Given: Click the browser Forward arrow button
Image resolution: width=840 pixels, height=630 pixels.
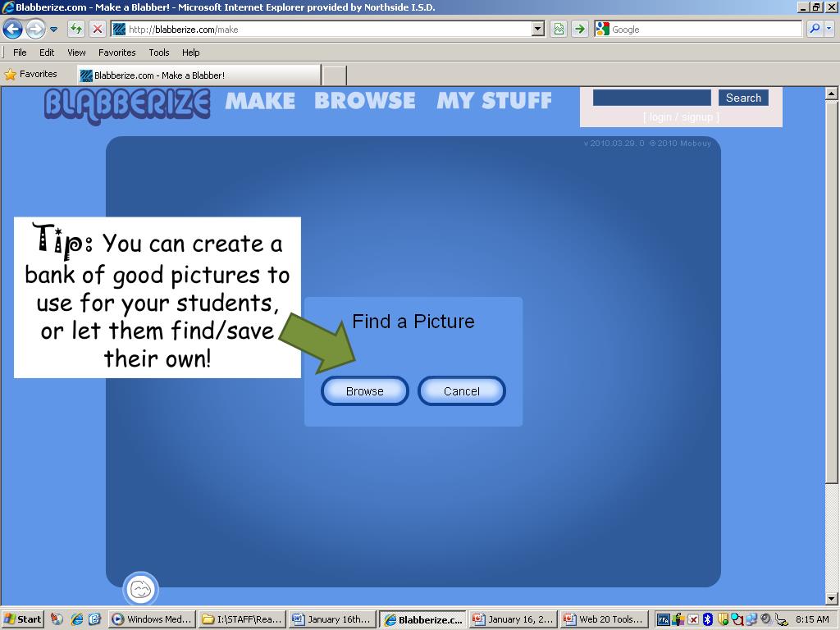Looking at the screenshot, I should pos(35,29).
